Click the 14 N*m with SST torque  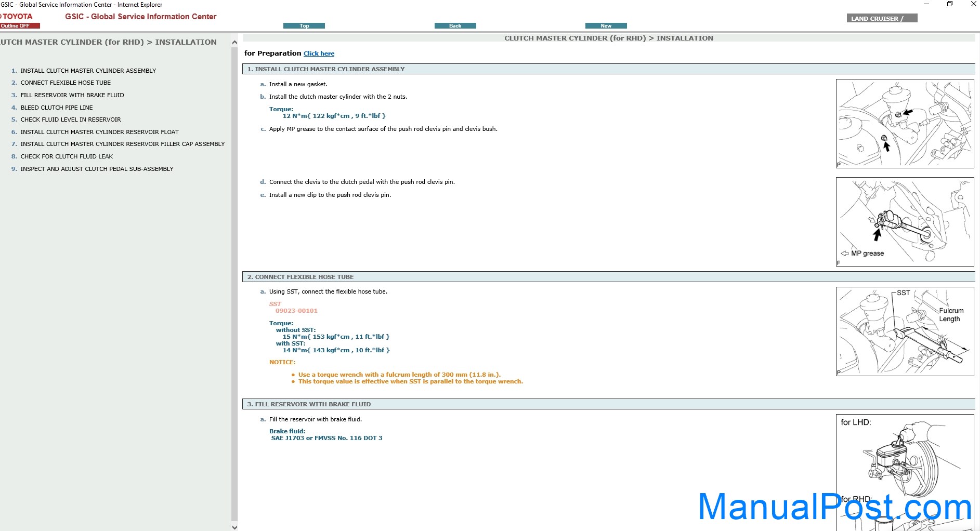[x=336, y=350]
